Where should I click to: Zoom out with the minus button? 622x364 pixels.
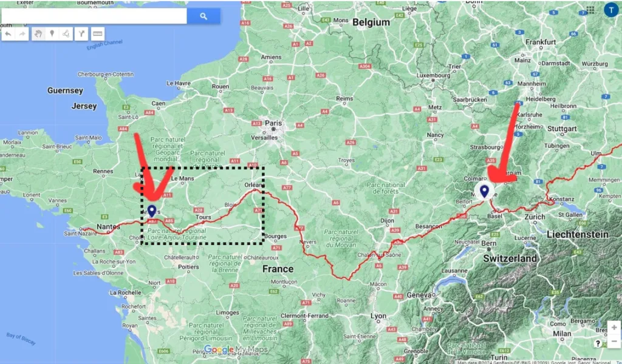pos(614,340)
